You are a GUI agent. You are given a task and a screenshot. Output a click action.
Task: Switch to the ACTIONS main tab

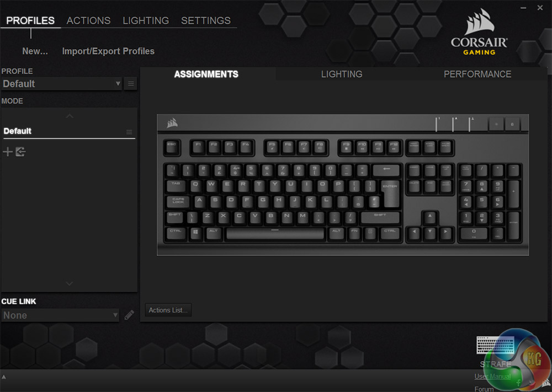pos(88,20)
